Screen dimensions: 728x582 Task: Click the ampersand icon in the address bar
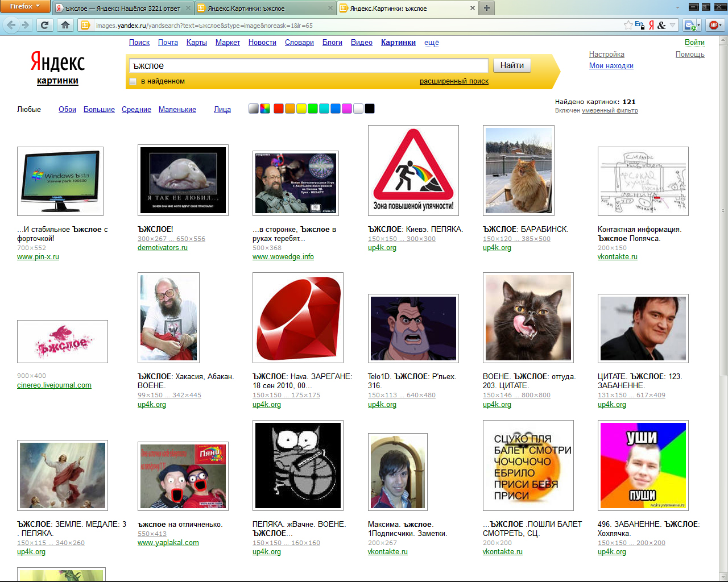(x=661, y=25)
